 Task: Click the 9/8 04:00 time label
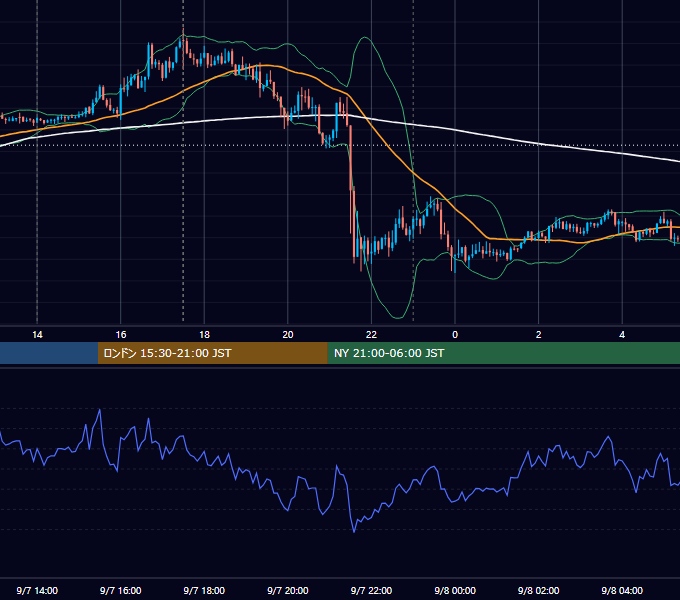[622, 590]
